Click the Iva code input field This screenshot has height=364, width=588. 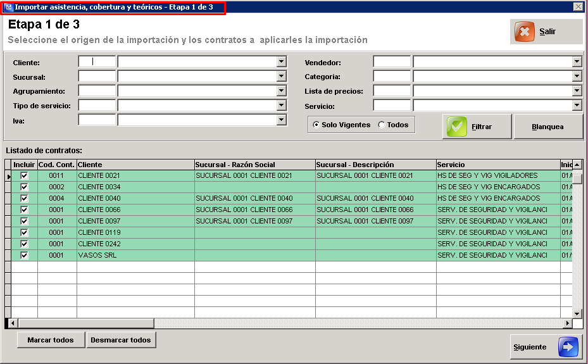click(97, 120)
